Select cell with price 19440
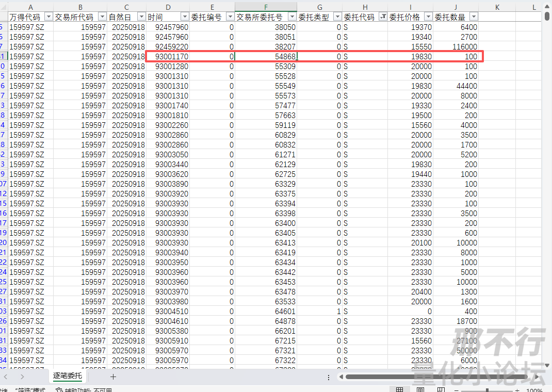The image size is (552, 392). click(411, 174)
